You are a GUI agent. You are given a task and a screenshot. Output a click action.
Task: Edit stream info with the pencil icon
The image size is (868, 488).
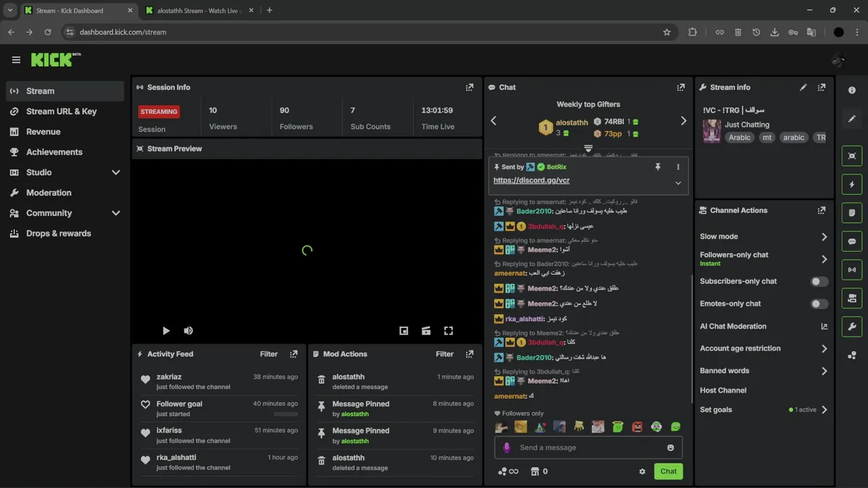pos(804,87)
